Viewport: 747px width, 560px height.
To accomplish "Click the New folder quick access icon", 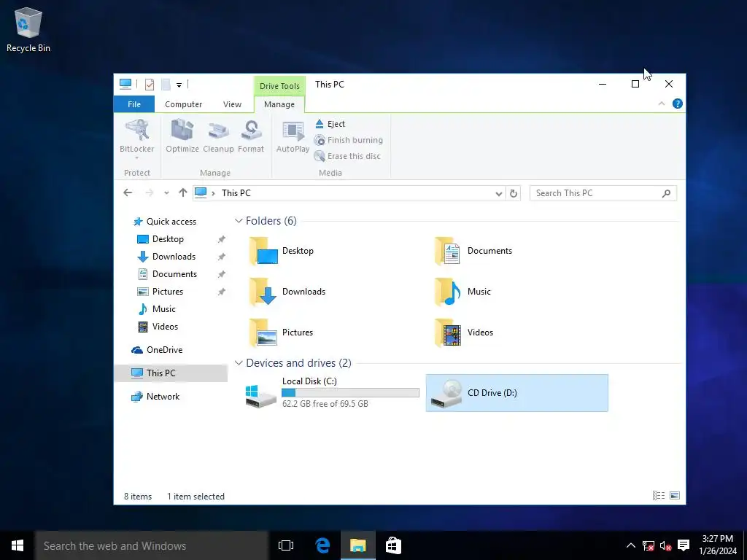I will tap(166, 85).
